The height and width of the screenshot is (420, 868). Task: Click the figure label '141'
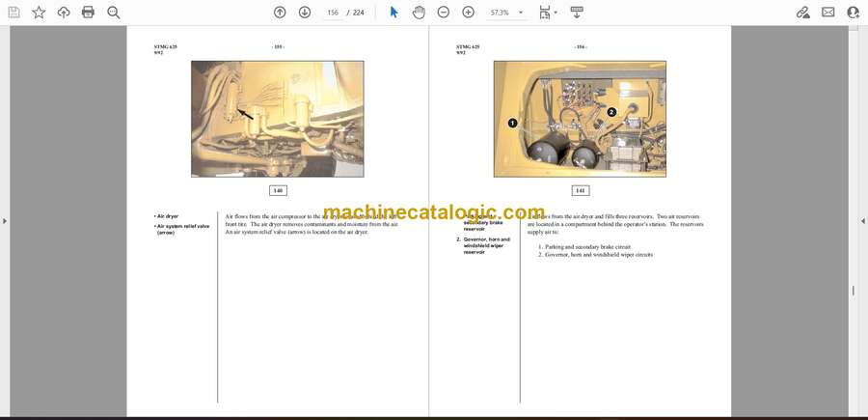pyautogui.click(x=581, y=190)
